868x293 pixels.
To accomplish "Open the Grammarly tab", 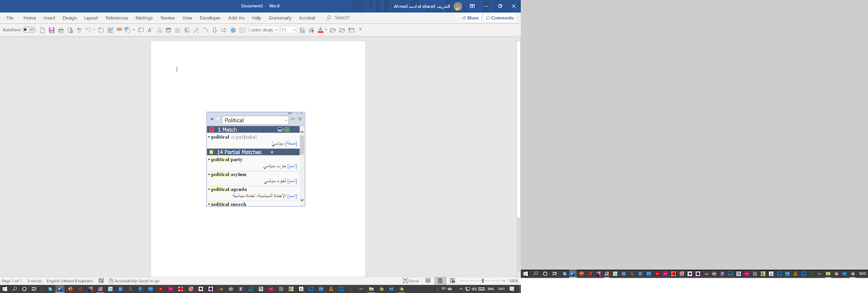I will [x=280, y=18].
